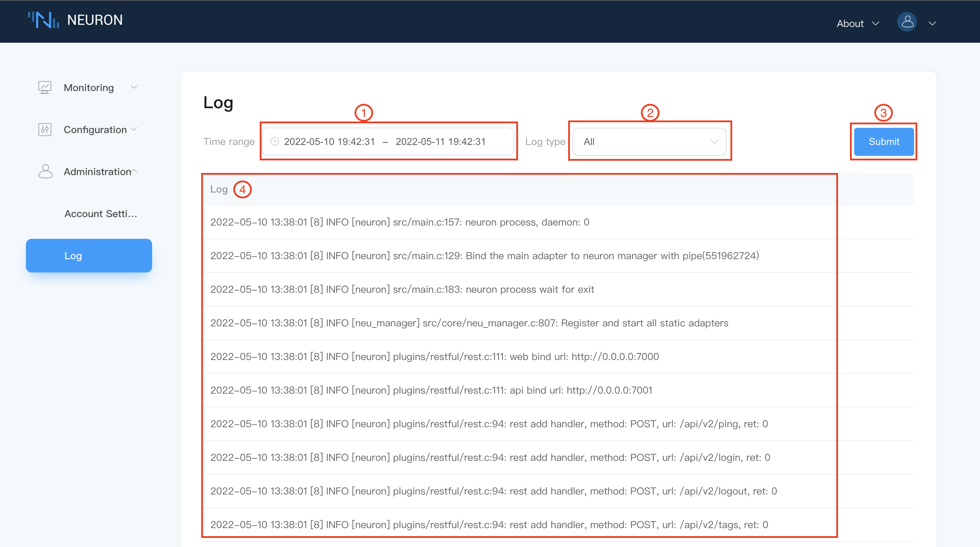Open the Monitoring sidebar menu
Screen dimensions: 980x547
[89, 88]
